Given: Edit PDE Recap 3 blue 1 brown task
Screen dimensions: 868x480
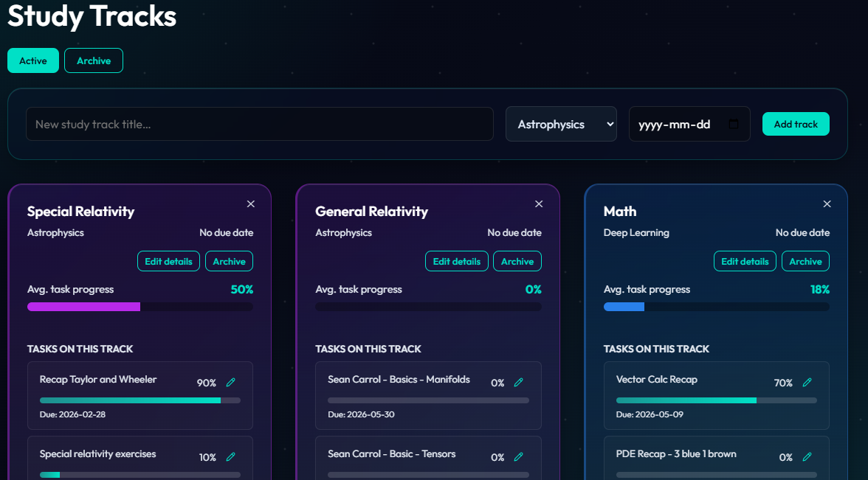Looking at the screenshot, I should (x=807, y=457).
